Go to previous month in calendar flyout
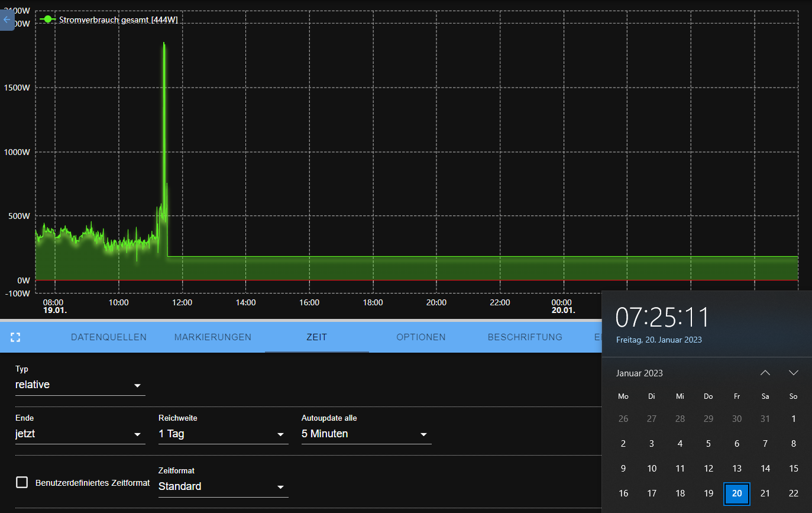Screen dimensions: 812x513 point(765,373)
